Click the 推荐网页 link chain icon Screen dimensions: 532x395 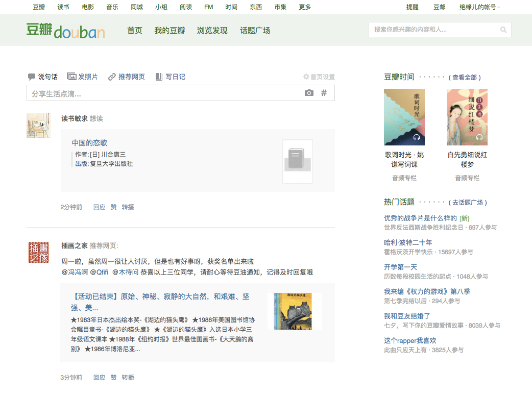(112, 77)
